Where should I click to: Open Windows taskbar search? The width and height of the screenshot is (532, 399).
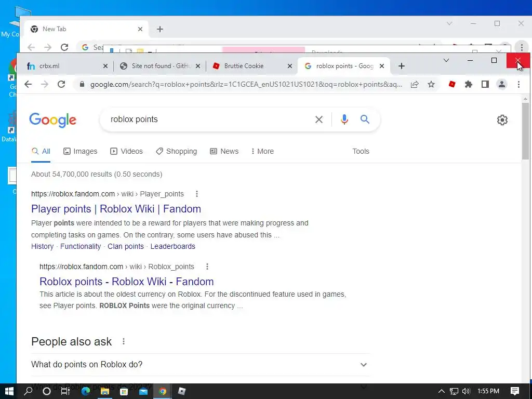pos(29,391)
